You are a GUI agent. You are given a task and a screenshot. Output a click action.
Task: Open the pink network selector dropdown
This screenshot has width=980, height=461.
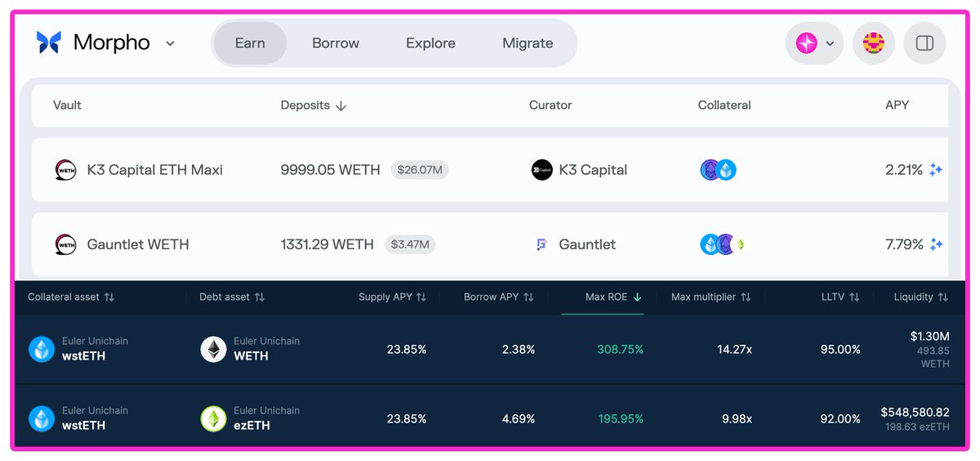[x=815, y=43]
